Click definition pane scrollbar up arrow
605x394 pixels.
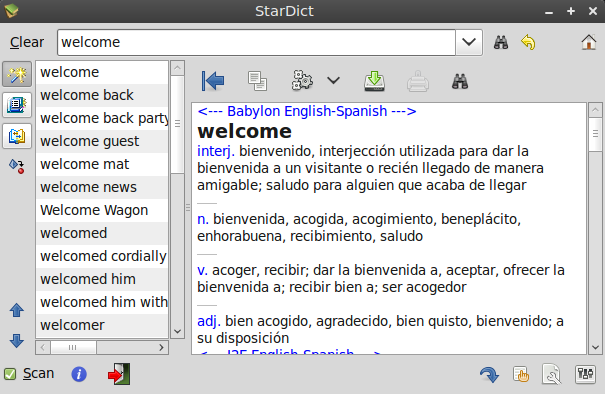[x=595, y=110]
